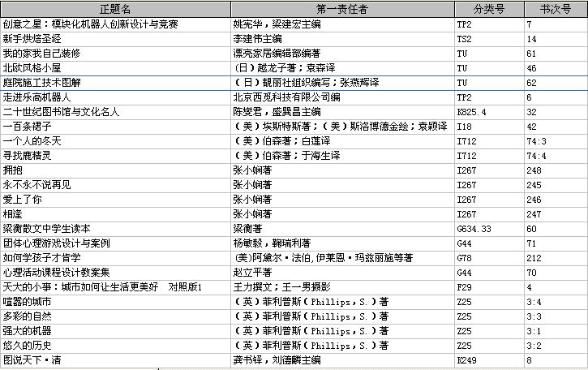Select book number cell 3:1
The image size is (588, 370).
pos(556,332)
